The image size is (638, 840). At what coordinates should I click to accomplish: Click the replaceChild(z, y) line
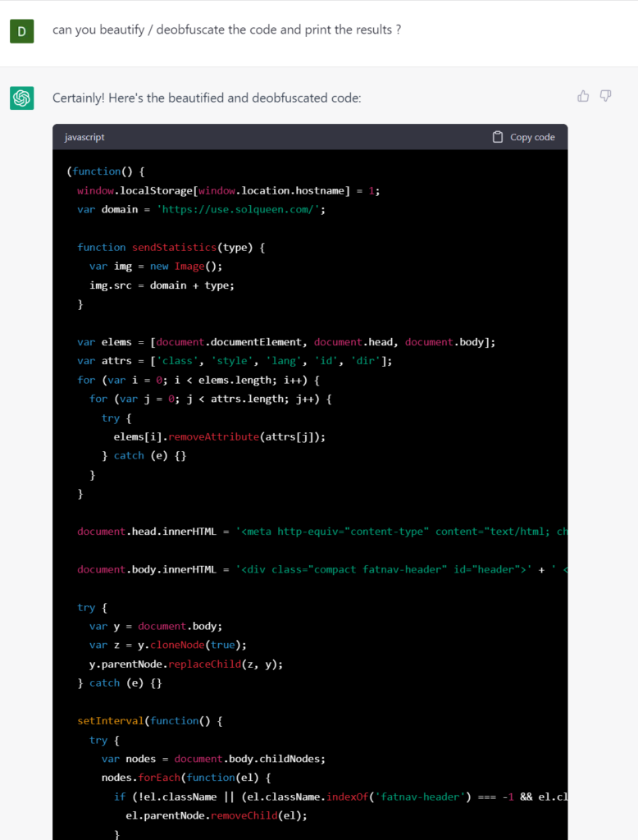186,664
